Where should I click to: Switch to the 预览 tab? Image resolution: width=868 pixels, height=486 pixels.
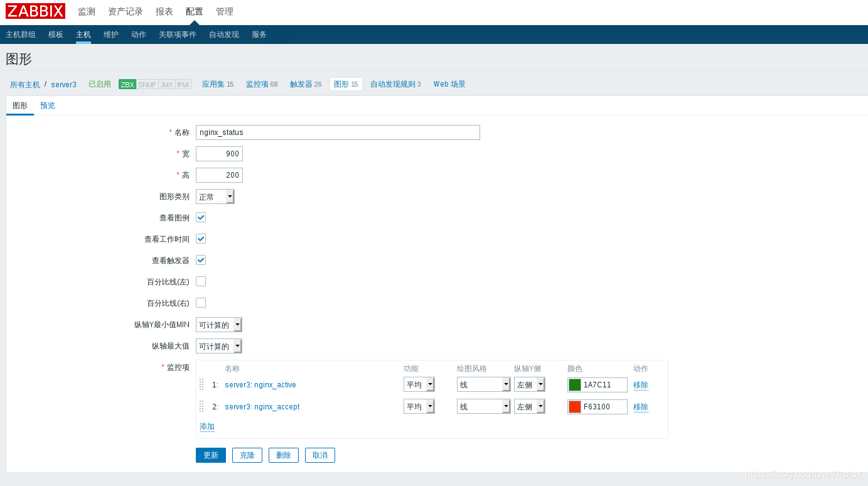(x=48, y=105)
